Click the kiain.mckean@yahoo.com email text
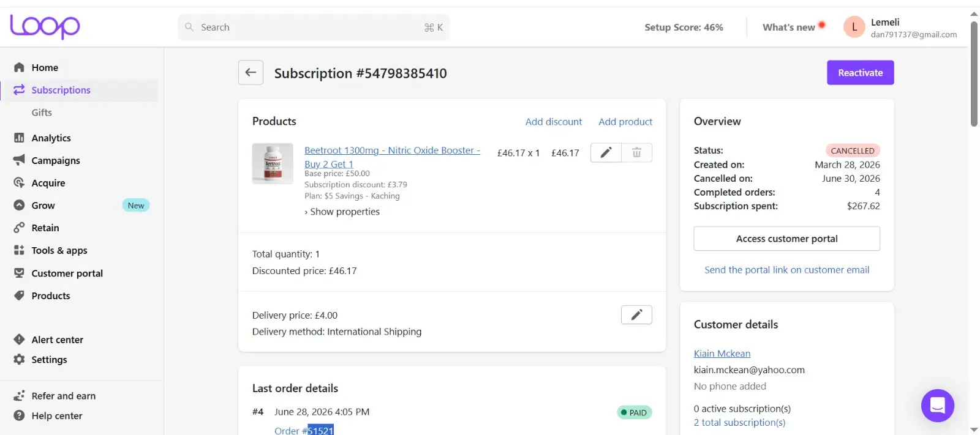The width and height of the screenshot is (980, 435). 749,370
